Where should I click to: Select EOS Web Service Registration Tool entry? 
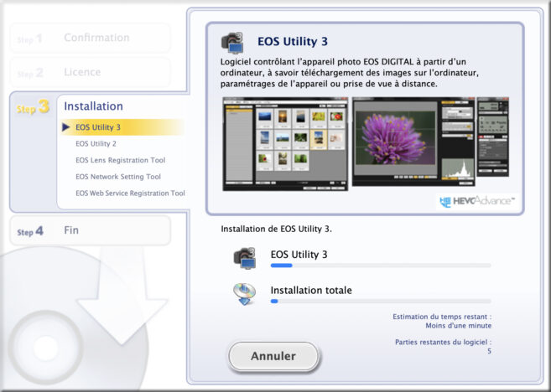pos(130,193)
